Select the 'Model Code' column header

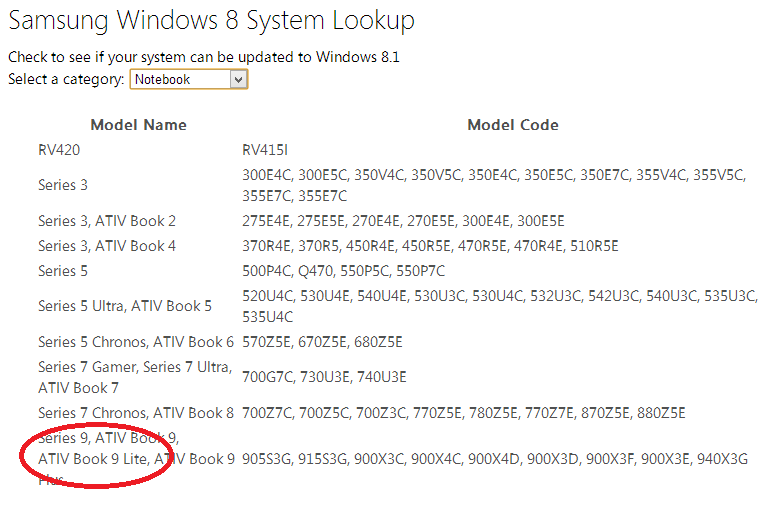513,125
